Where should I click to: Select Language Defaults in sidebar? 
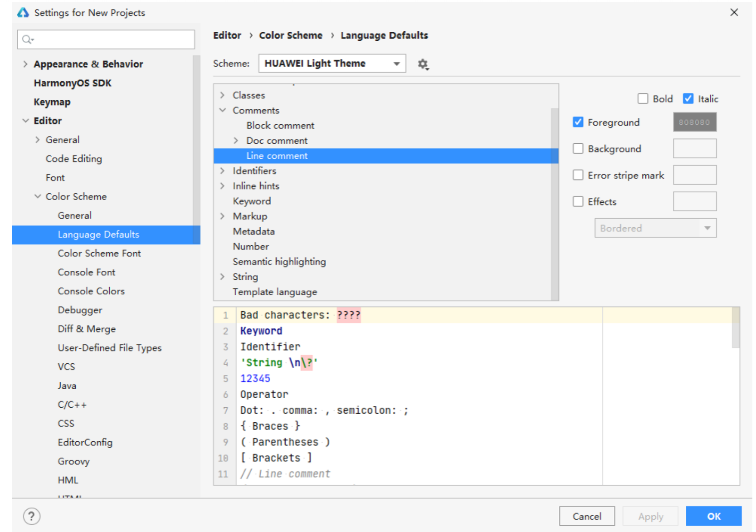(106, 234)
